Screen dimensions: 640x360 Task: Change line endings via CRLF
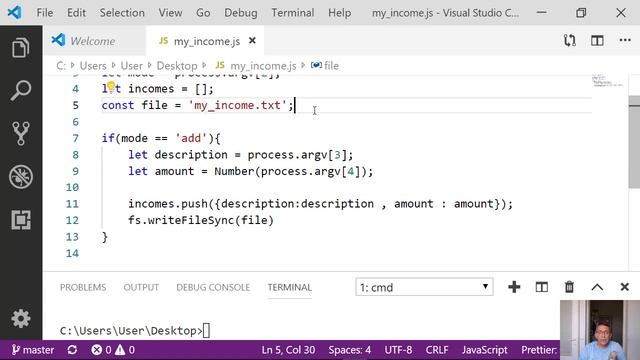tap(437, 350)
